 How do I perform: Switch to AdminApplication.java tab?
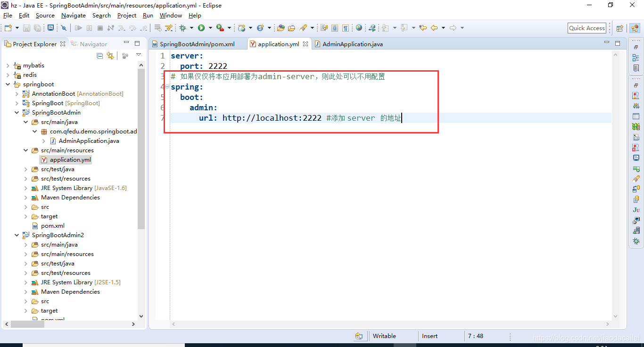coord(348,44)
